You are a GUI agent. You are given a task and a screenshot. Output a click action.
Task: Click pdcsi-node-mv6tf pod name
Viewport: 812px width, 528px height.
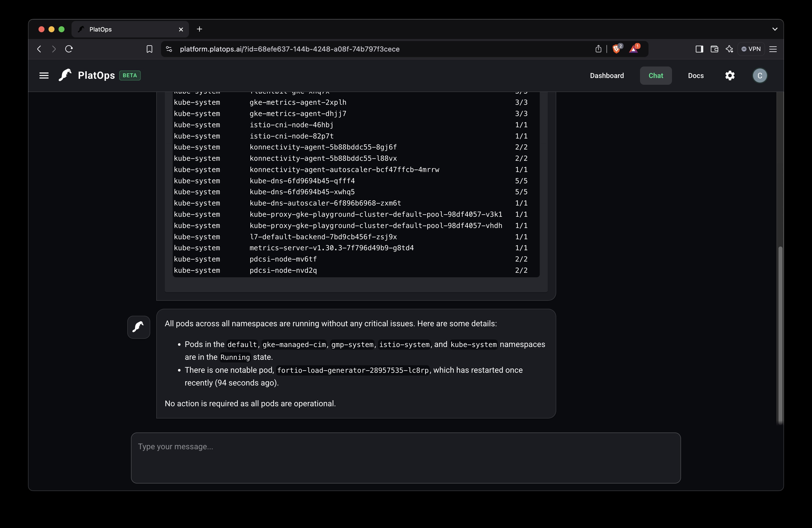click(x=283, y=259)
